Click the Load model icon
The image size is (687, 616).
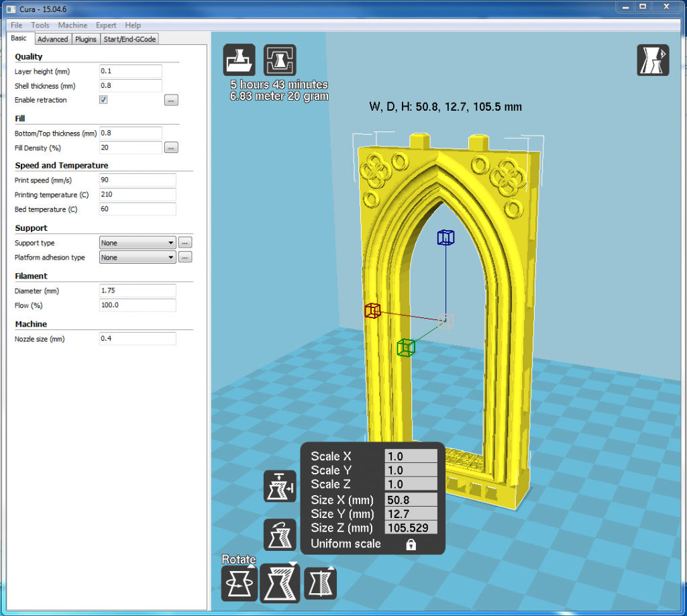[x=240, y=60]
